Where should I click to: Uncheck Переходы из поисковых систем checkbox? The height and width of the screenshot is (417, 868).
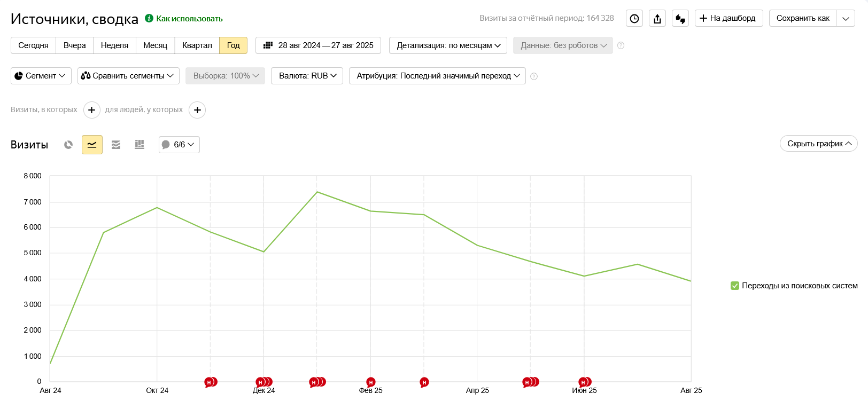(735, 286)
